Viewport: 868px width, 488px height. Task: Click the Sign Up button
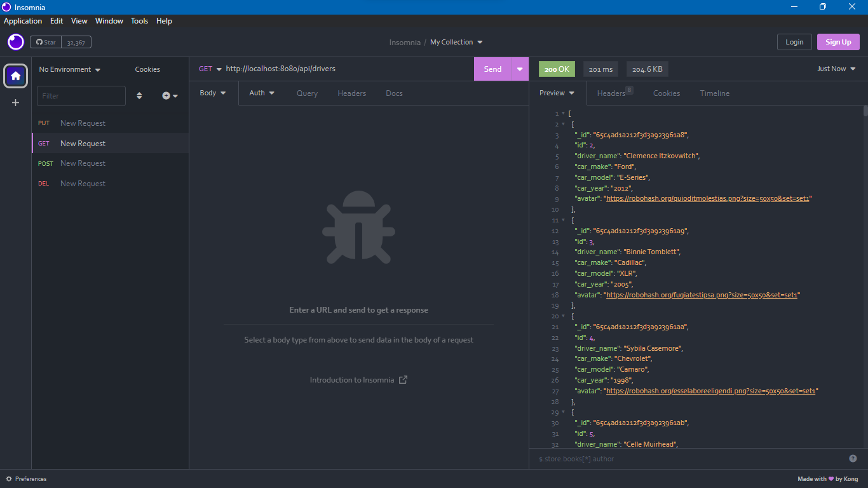point(838,42)
